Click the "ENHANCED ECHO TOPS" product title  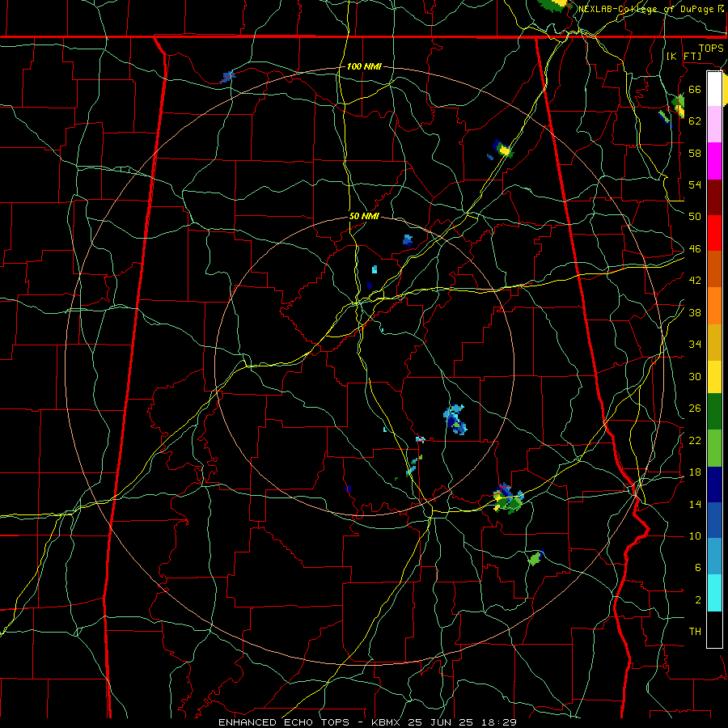[284, 722]
